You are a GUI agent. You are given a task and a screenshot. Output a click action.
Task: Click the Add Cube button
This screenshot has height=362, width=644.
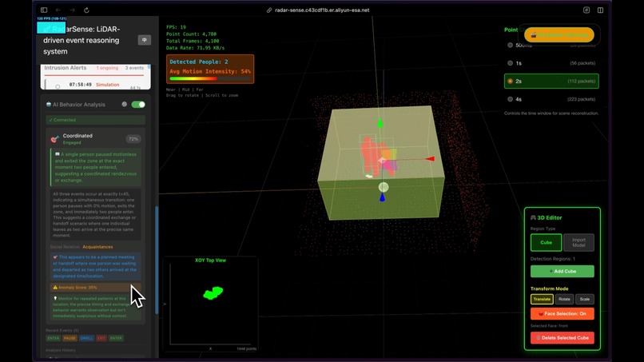pyautogui.click(x=563, y=271)
